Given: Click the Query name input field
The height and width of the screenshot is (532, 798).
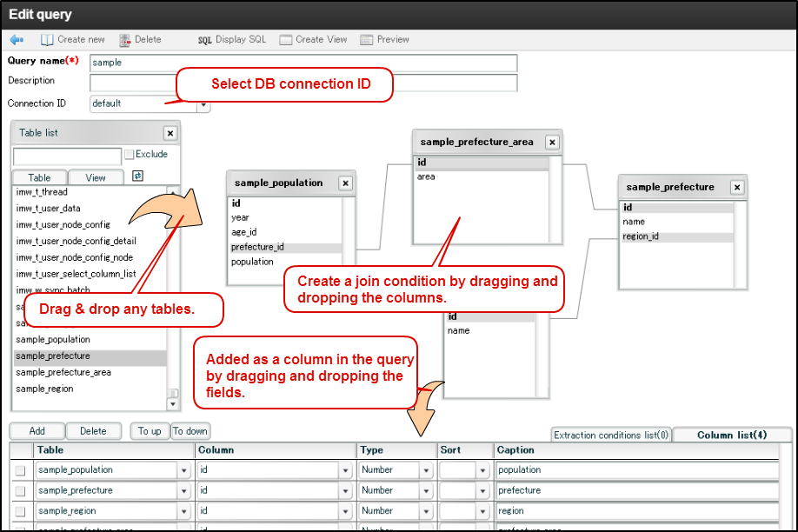Looking at the screenshot, I should tap(303, 63).
